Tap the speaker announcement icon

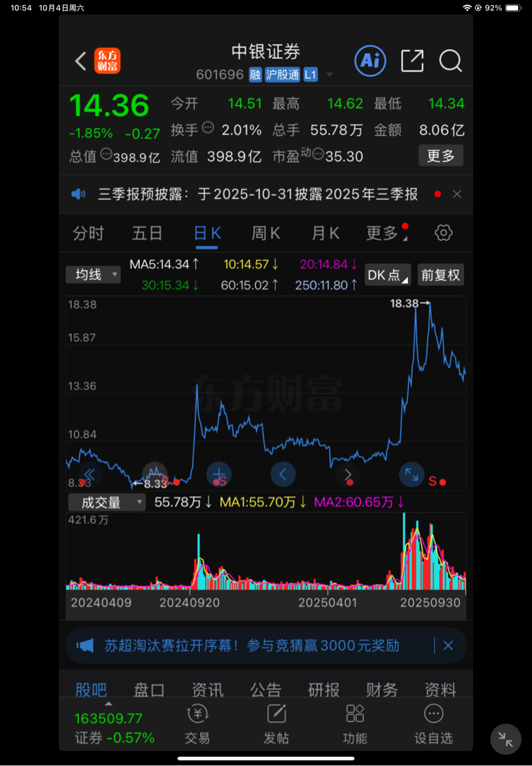pos(78,195)
